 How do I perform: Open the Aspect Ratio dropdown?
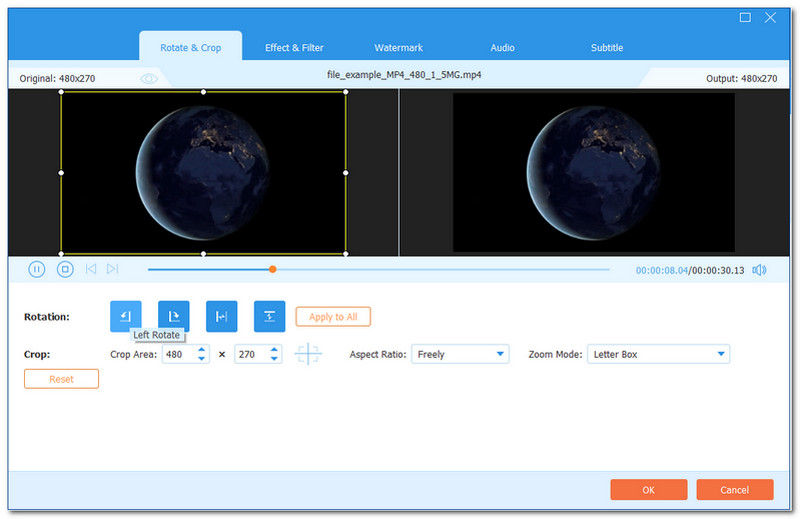point(459,354)
